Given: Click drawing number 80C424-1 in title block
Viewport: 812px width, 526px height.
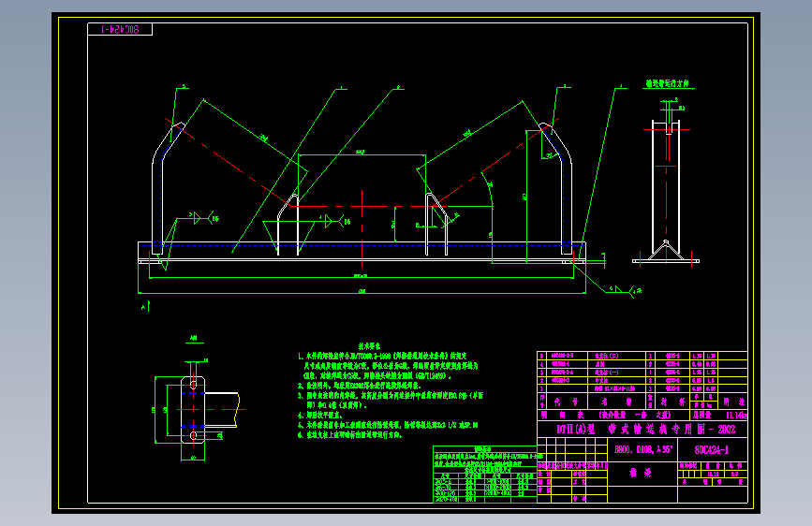Looking at the screenshot, I should 712,450.
